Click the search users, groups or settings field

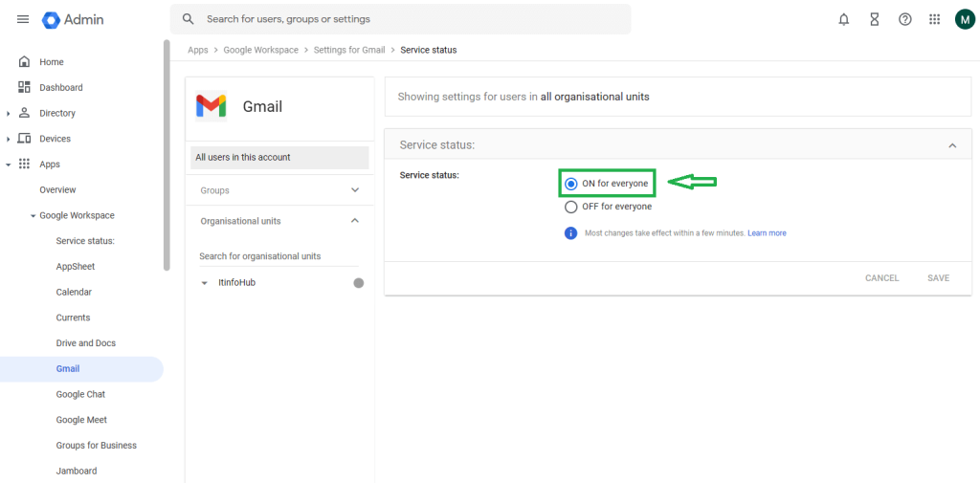click(x=401, y=19)
